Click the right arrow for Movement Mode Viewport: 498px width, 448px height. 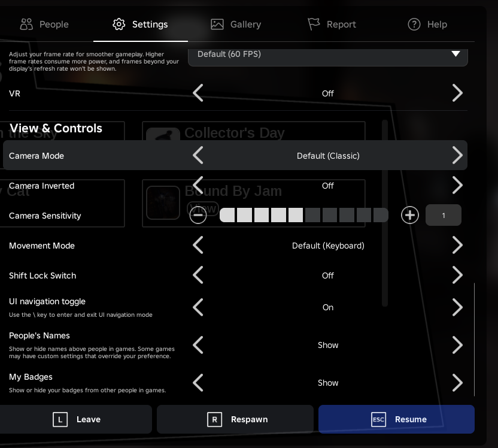(457, 245)
